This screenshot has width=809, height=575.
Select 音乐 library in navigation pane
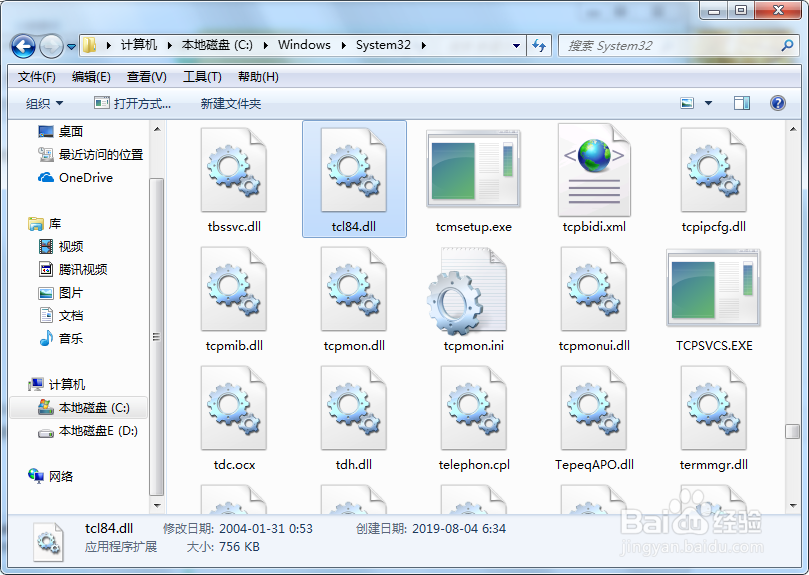click(60, 339)
